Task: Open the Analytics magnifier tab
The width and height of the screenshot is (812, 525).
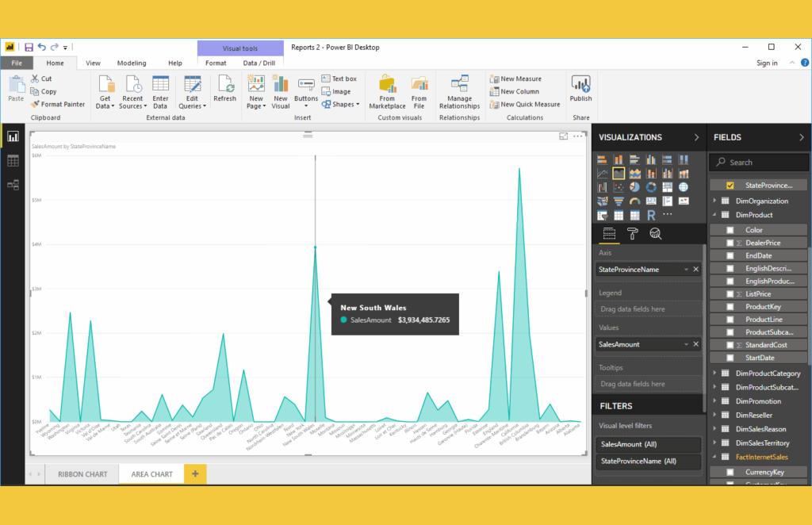Action: pyautogui.click(x=656, y=234)
